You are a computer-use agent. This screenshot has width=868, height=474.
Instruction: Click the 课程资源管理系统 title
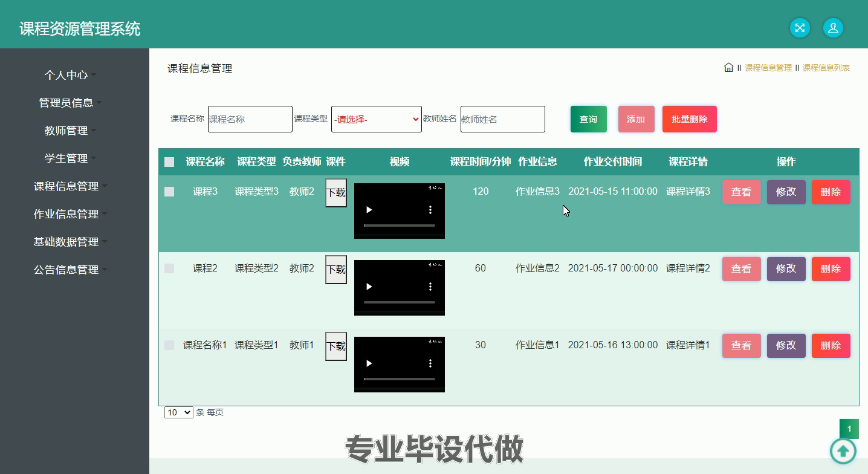[80, 28]
